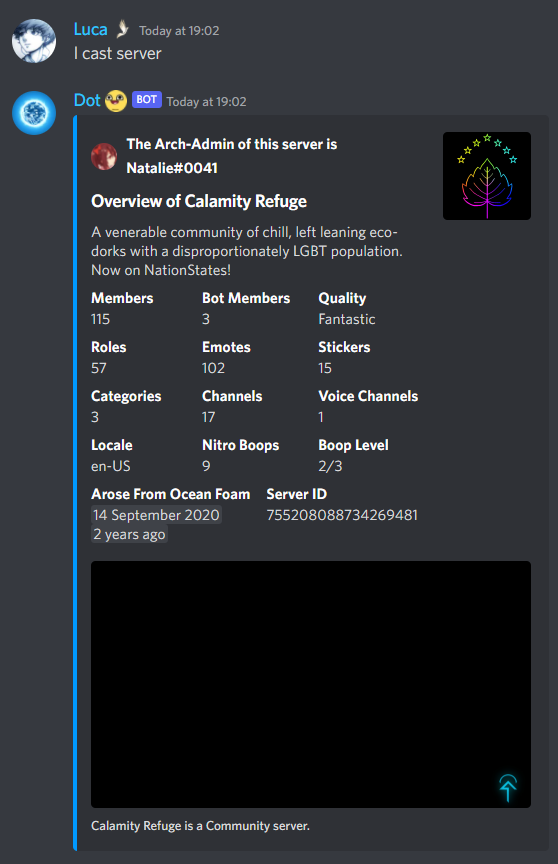The width and height of the screenshot is (558, 864).
Task: Click the Luca username
Action: 90,29
